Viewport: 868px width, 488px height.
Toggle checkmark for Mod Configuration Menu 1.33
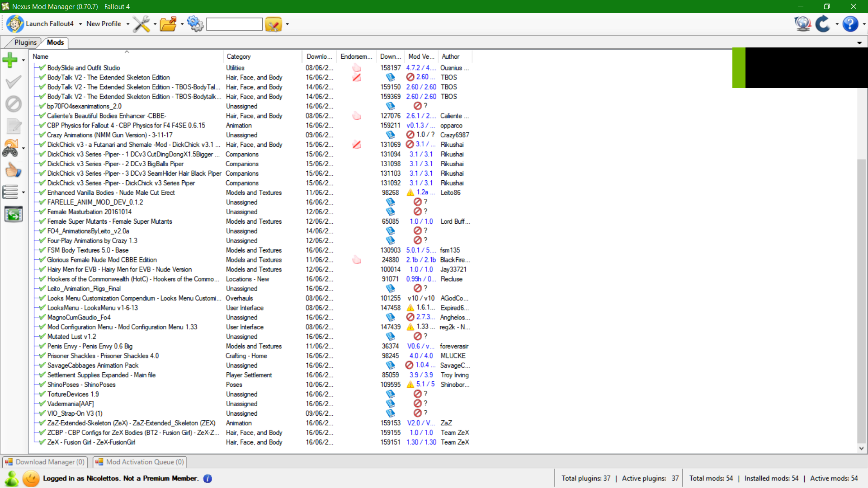(42, 327)
